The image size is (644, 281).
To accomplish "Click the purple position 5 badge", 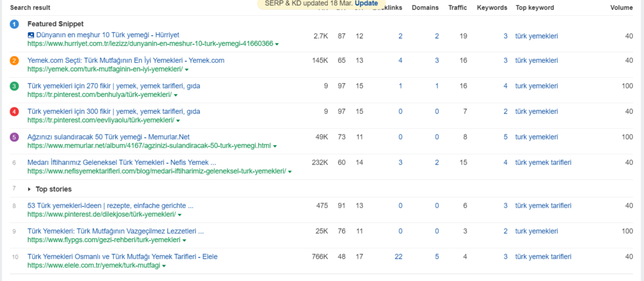I will (14, 137).
